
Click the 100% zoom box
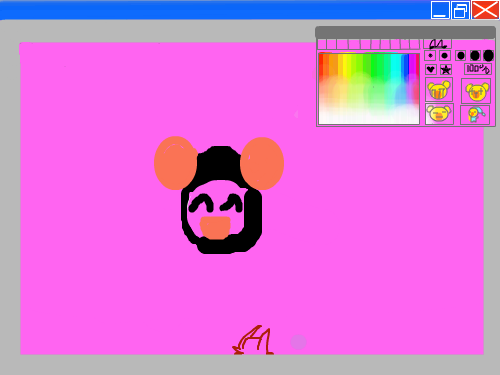(478, 69)
